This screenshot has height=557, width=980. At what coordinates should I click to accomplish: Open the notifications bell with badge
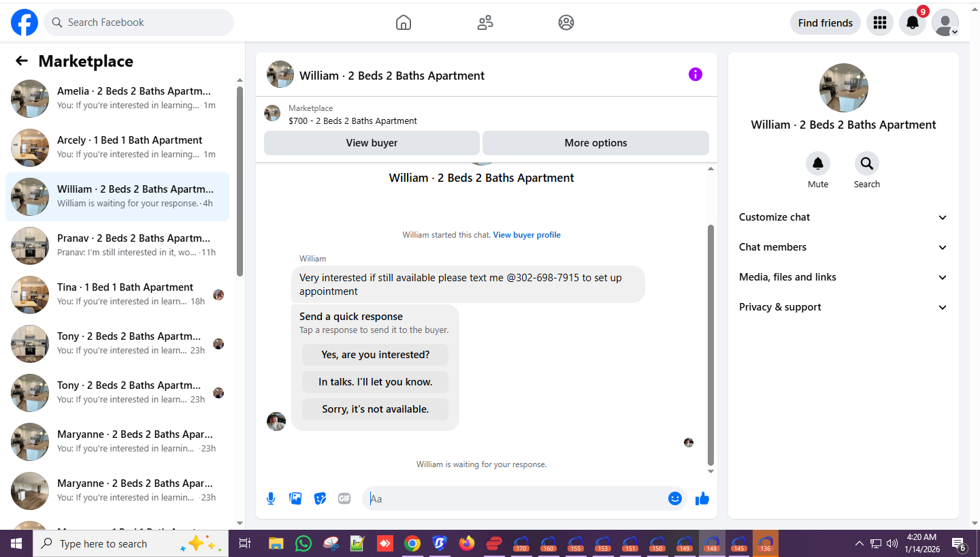[x=913, y=22]
